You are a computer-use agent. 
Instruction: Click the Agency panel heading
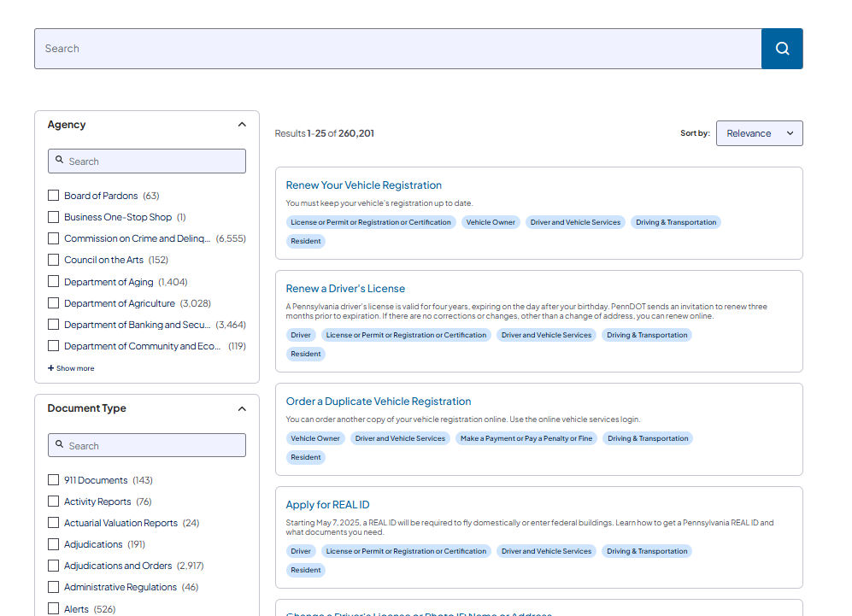[x=67, y=125]
